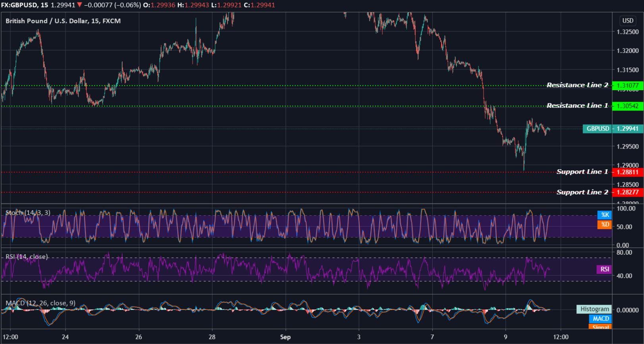
Task: Select the 1.29941 current price tag
Action: [x=628, y=129]
